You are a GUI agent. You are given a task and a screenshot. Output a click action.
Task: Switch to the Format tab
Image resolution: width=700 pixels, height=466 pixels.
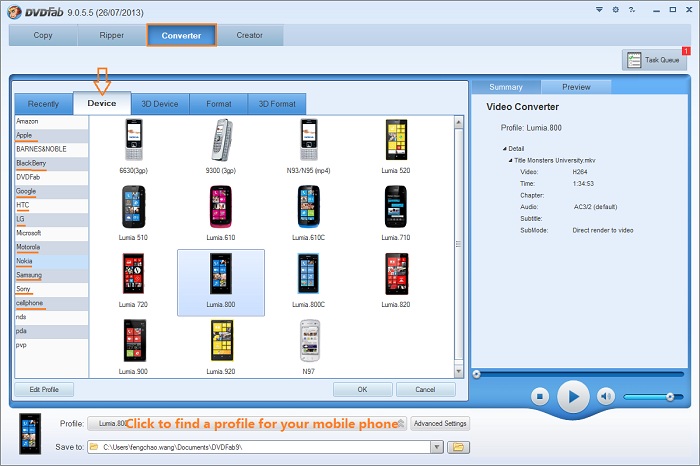pos(219,104)
